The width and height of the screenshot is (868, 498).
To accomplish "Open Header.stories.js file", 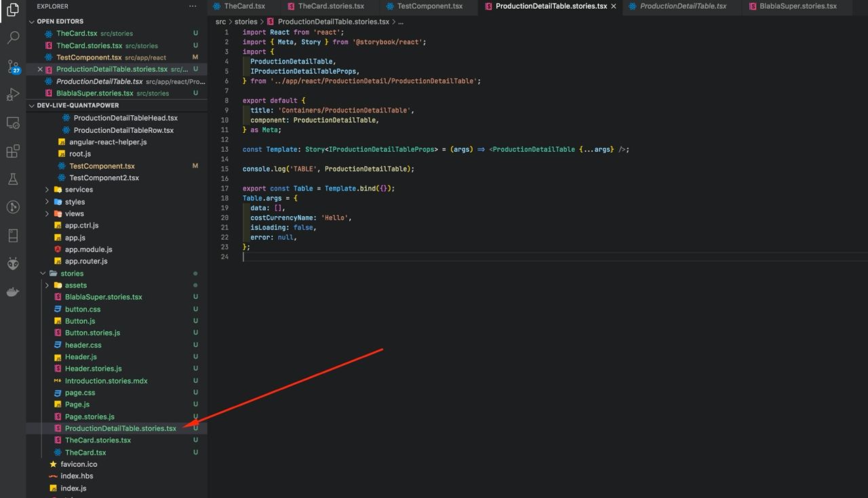I will coord(94,369).
